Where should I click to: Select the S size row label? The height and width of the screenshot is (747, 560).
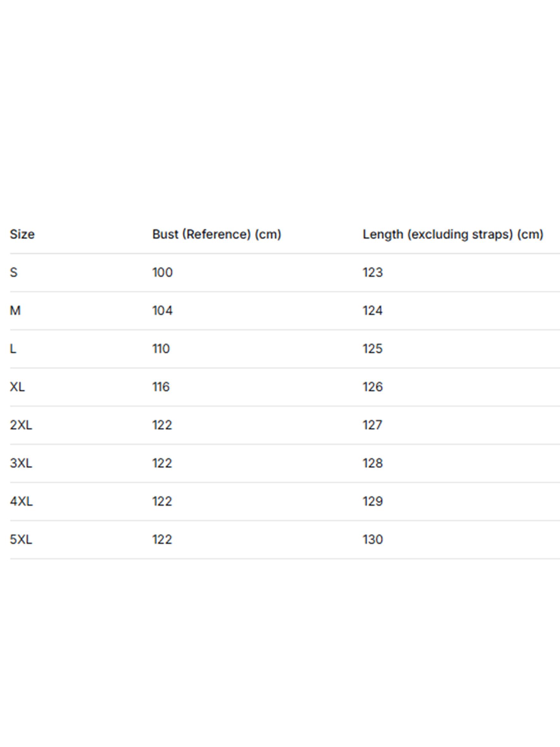[14, 272]
